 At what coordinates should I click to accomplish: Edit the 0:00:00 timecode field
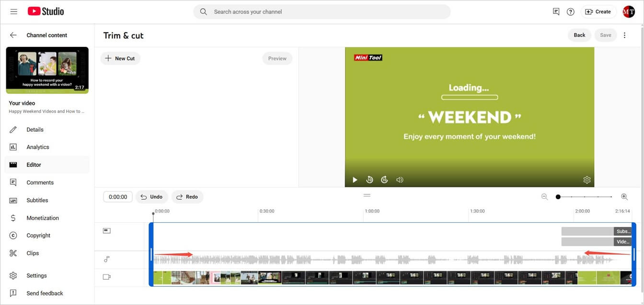[117, 196]
